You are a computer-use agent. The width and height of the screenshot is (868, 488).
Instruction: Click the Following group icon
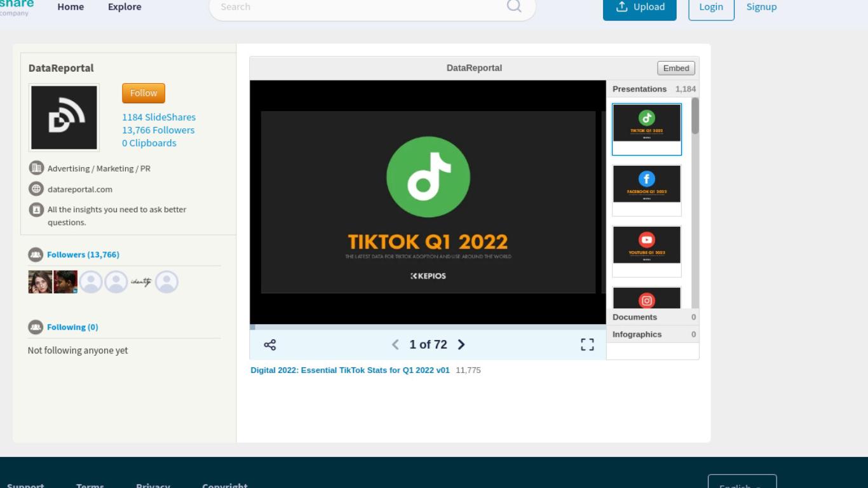click(36, 327)
